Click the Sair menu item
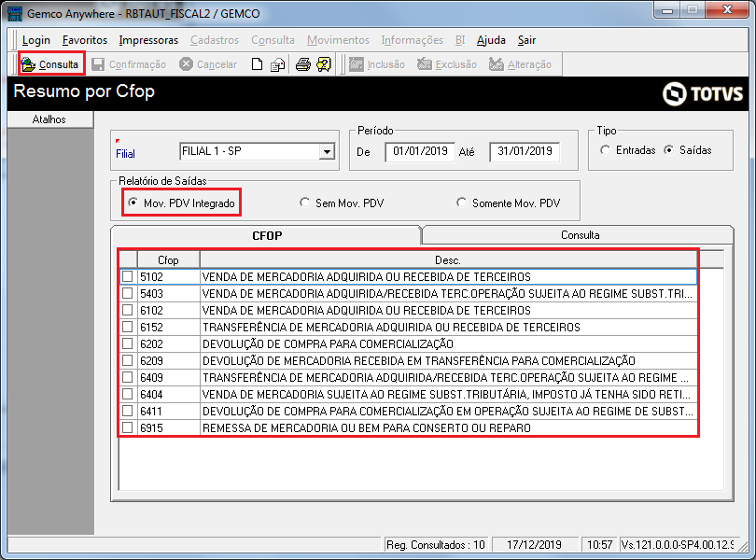The height and width of the screenshot is (560, 756). [526, 40]
